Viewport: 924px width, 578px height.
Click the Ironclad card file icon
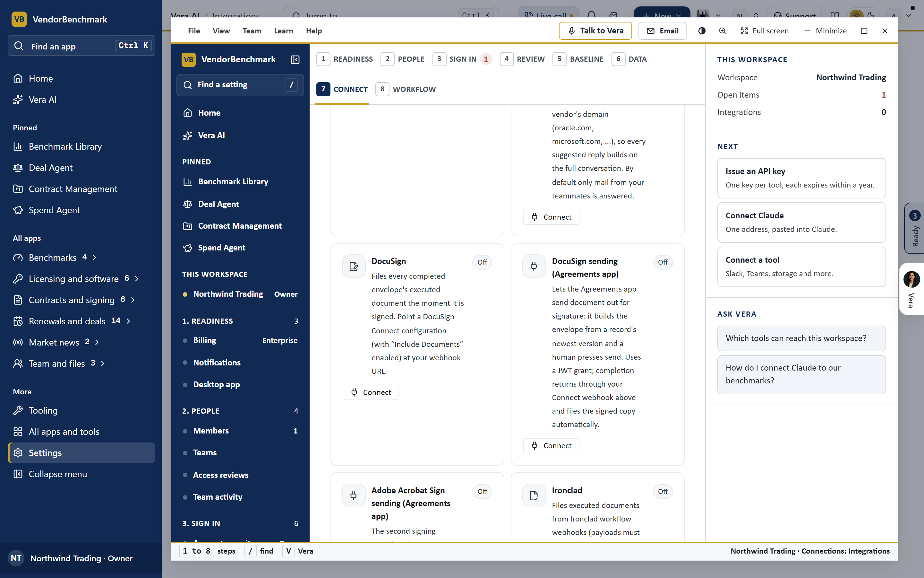[534, 495]
